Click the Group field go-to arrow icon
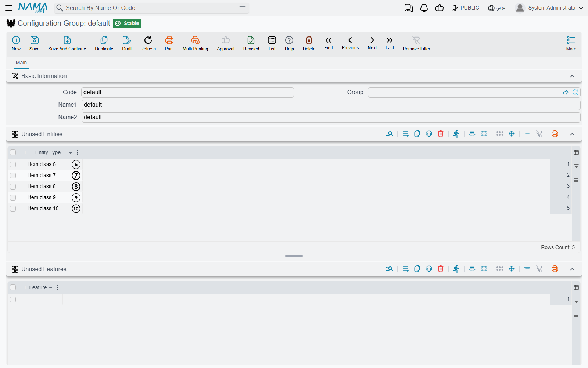The height and width of the screenshot is (368, 588). click(566, 92)
